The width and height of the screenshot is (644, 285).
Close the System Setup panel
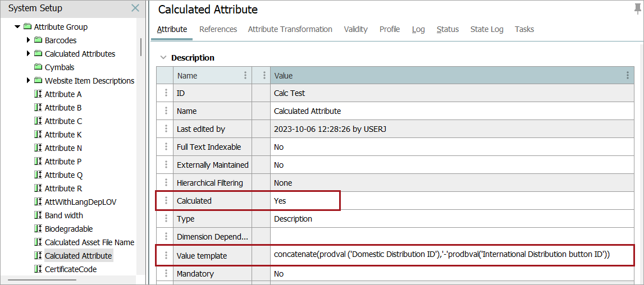click(135, 8)
